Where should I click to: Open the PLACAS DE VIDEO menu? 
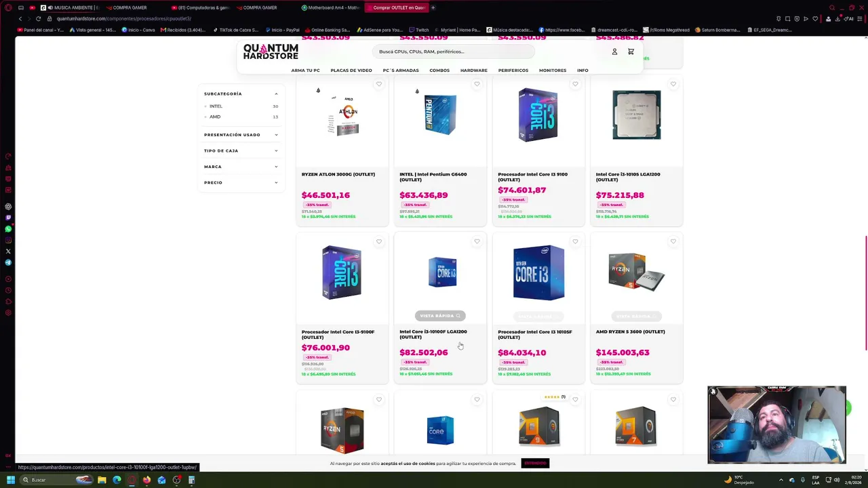point(351,70)
